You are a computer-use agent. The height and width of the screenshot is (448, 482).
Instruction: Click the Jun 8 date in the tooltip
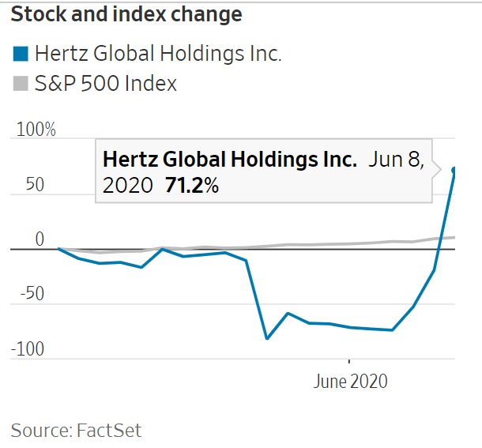coord(397,160)
